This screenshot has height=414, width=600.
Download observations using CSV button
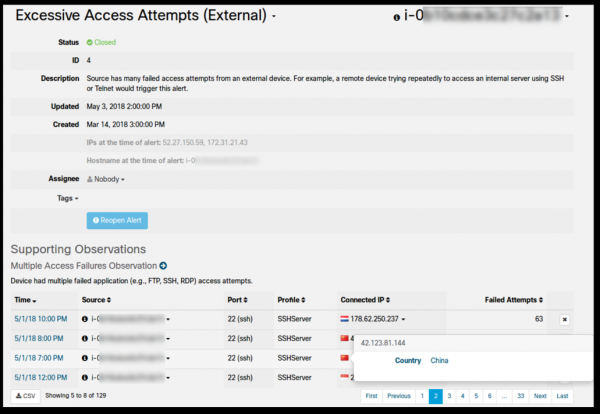coord(26,397)
